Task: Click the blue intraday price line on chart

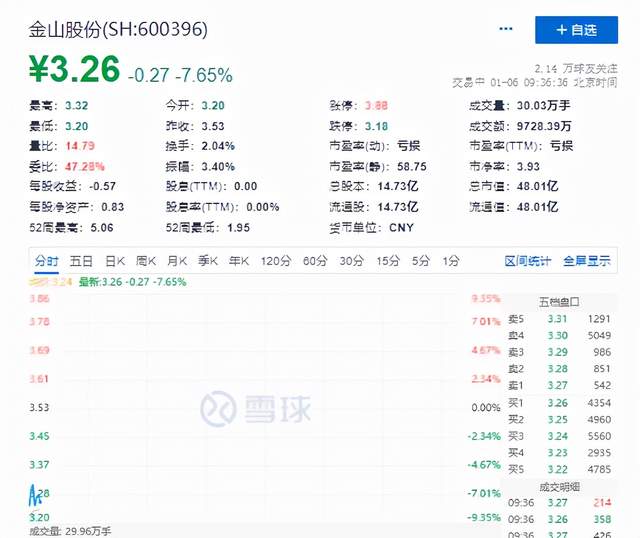Action: click(33, 495)
